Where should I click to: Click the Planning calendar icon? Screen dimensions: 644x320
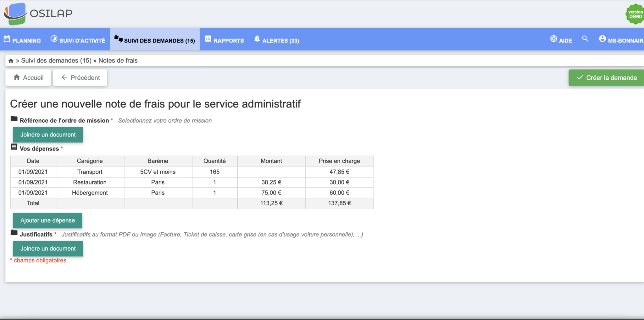click(7, 39)
